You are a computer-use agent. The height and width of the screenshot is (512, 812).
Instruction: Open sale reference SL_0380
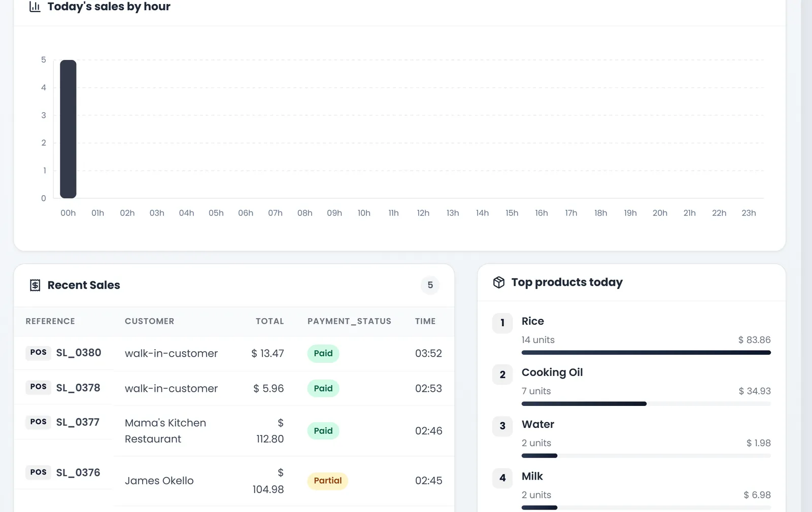click(x=79, y=353)
